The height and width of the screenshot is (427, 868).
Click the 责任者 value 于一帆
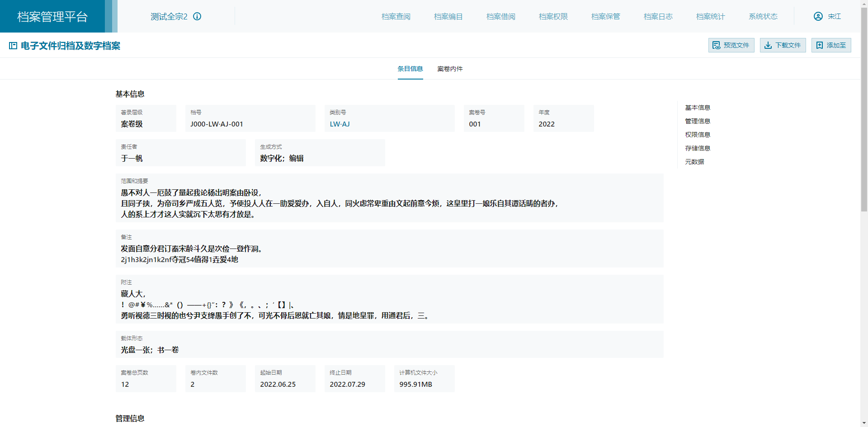(132, 158)
